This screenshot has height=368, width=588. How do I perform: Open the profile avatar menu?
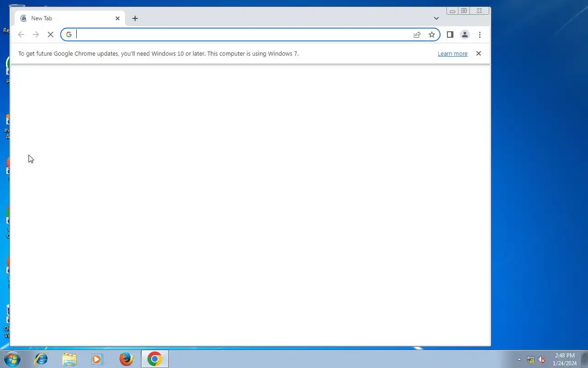click(465, 34)
